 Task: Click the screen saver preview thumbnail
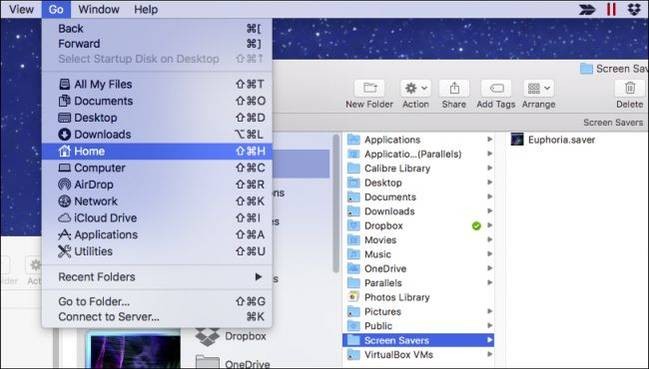[133, 350]
